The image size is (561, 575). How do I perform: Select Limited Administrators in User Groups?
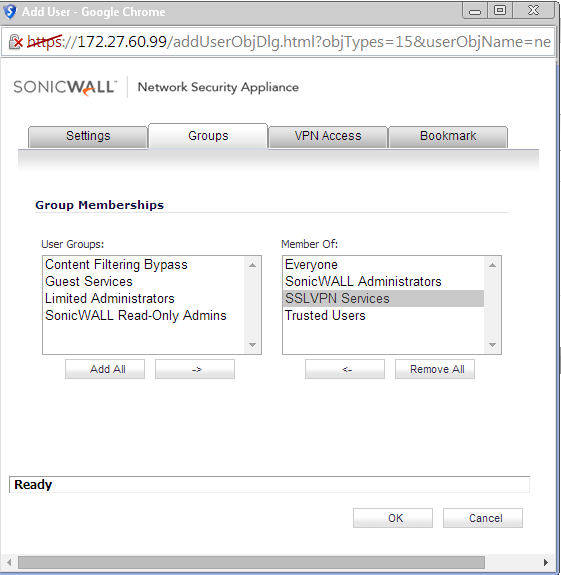click(x=110, y=299)
